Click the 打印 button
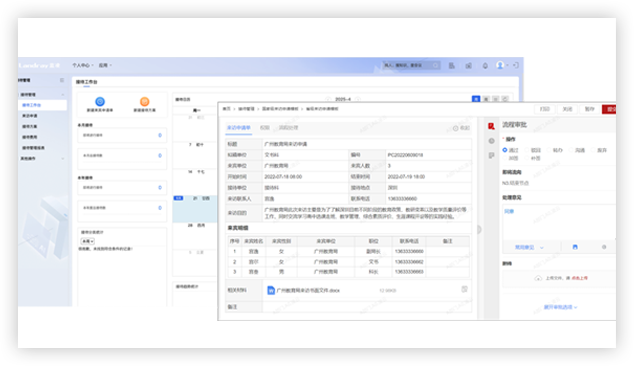The height and width of the screenshot is (366, 634). point(545,109)
